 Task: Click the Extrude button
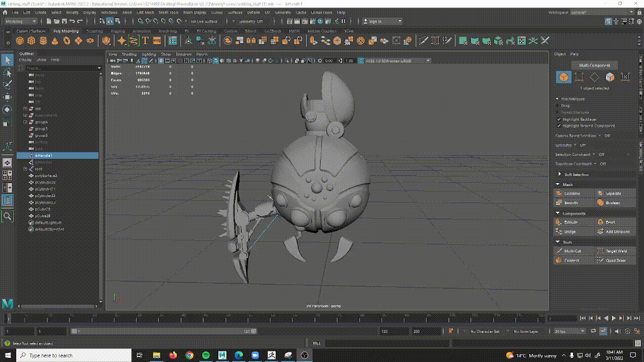pyautogui.click(x=574, y=222)
